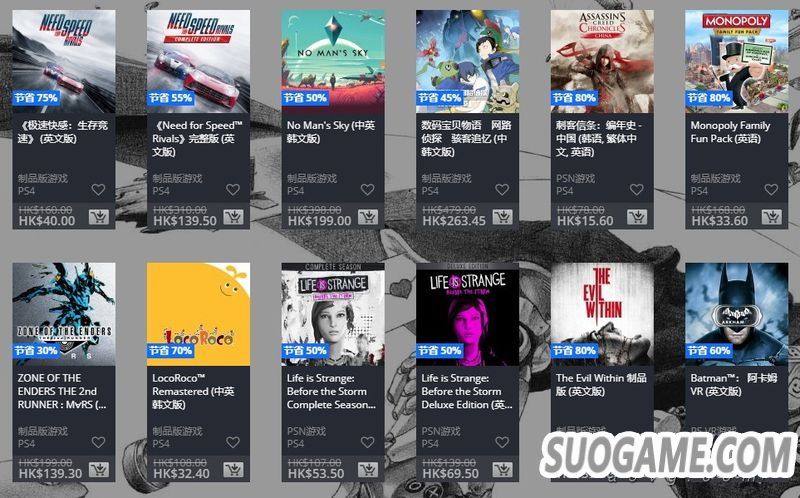Toggle wishlist heart for LocoRoco Remastered
800x498 pixels.
(233, 442)
